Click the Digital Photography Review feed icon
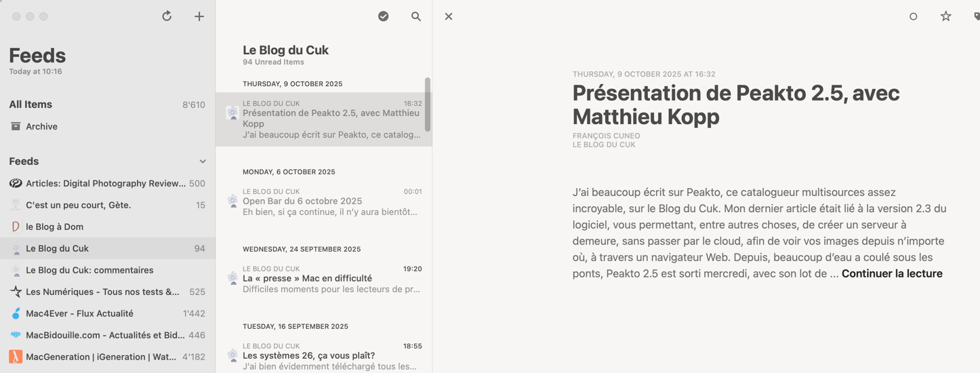980x373 pixels. [x=16, y=183]
